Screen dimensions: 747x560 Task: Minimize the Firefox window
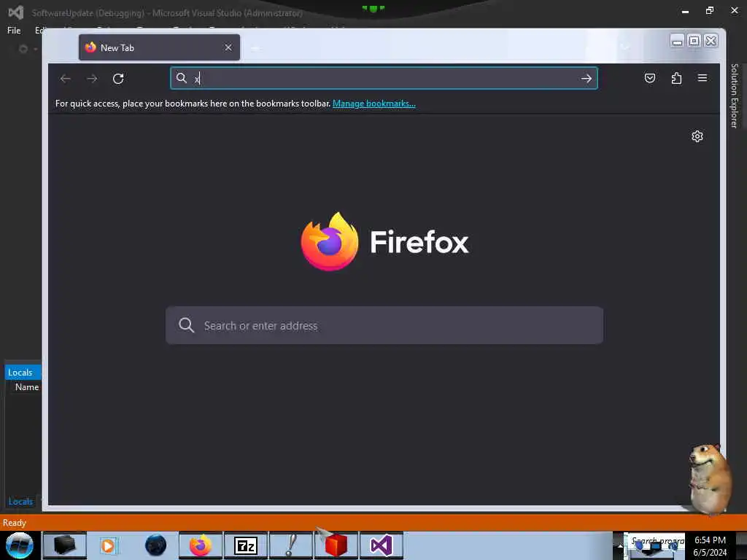(677, 42)
